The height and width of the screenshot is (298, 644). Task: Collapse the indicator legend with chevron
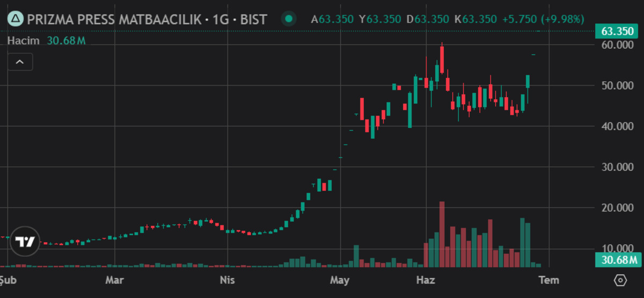tap(20, 62)
